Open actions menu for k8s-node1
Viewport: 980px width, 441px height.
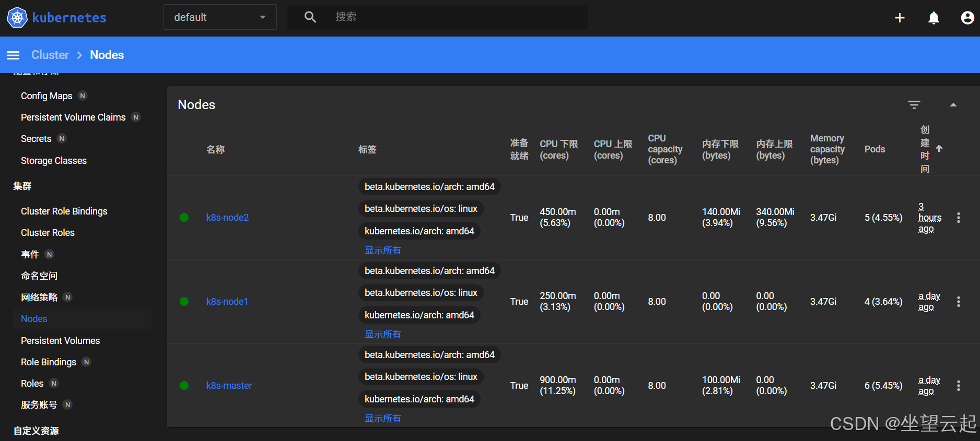pyautogui.click(x=959, y=302)
